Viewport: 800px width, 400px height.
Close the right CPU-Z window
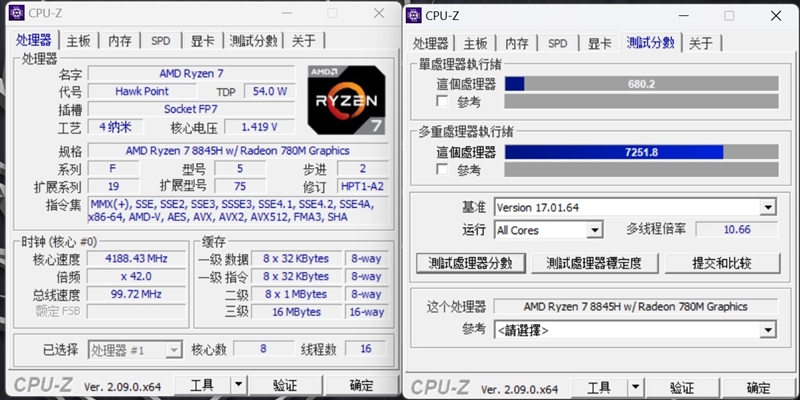tap(776, 16)
